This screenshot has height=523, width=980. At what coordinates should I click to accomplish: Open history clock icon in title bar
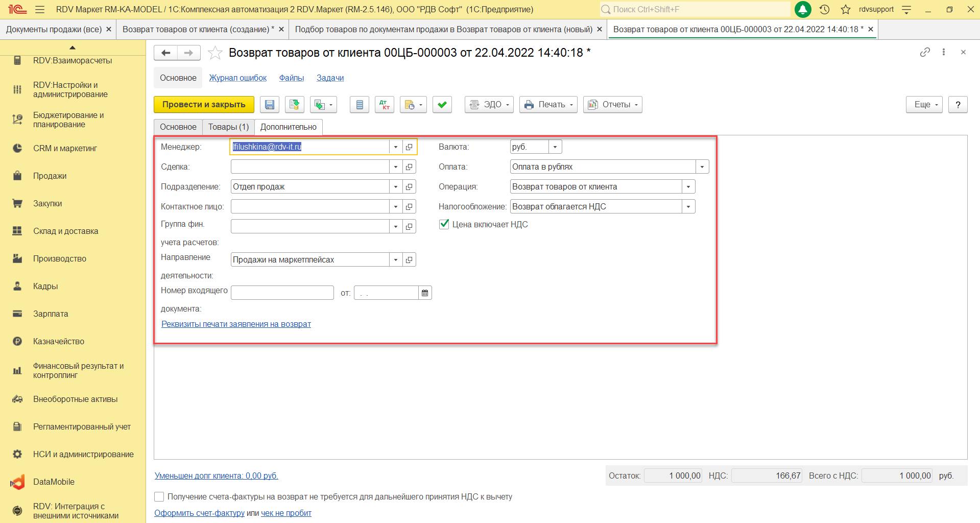[x=824, y=9]
